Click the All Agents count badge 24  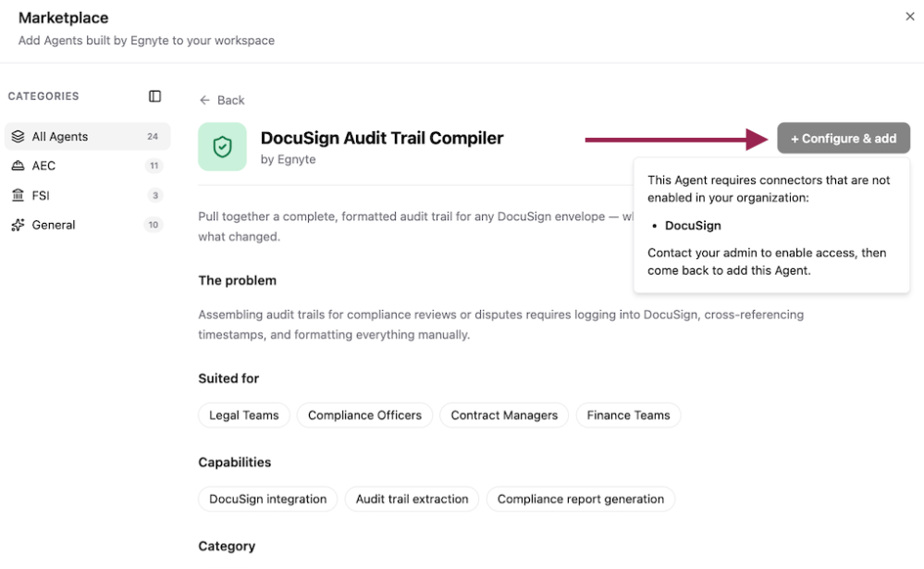click(x=153, y=136)
